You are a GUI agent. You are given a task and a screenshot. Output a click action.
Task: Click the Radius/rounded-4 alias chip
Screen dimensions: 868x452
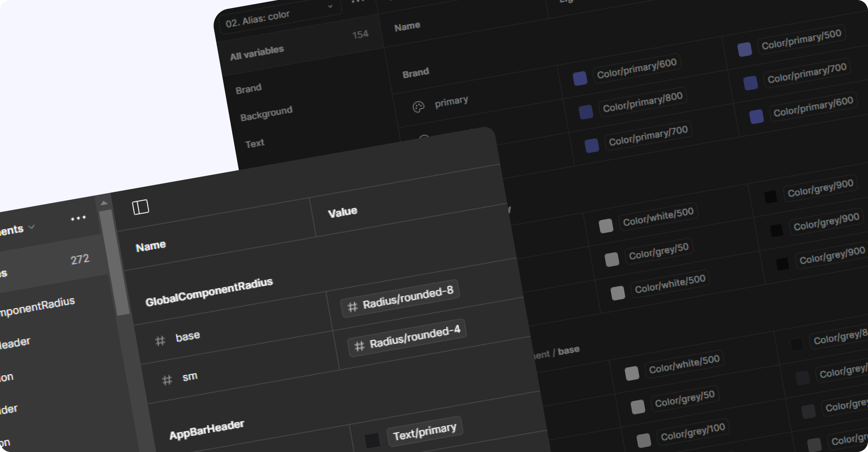pyautogui.click(x=407, y=339)
